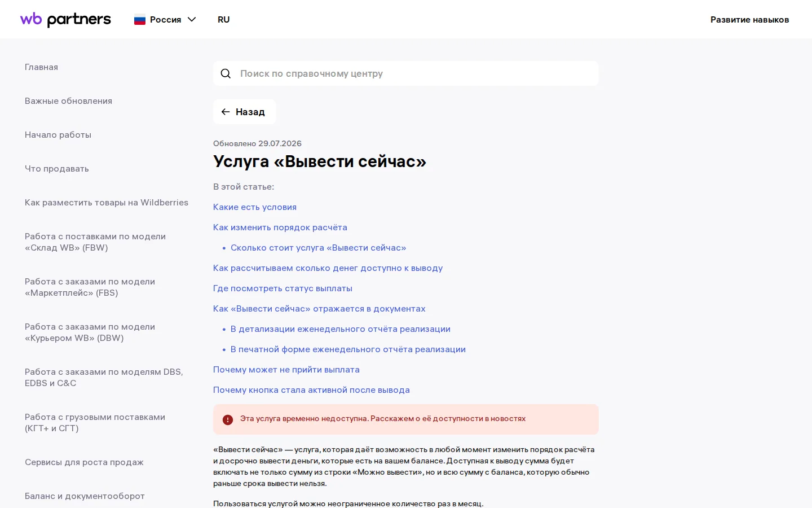The height and width of the screenshot is (508, 812).
Task: Open the «Вывести сейчас» отражается в документах link
Action: [319, 309]
